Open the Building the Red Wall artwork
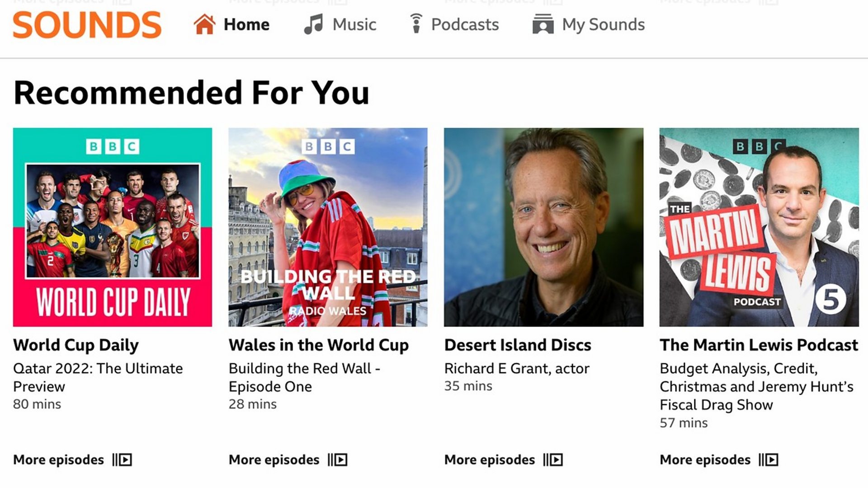The image size is (868, 488). pyautogui.click(x=328, y=227)
